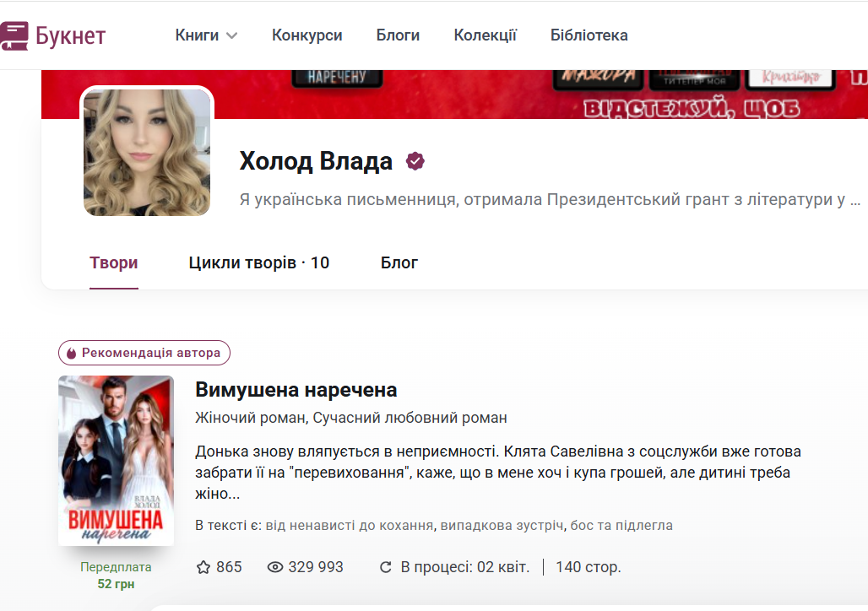This screenshot has height=611, width=868.
Task: Expand the truncated author bio text
Action: tap(854, 201)
